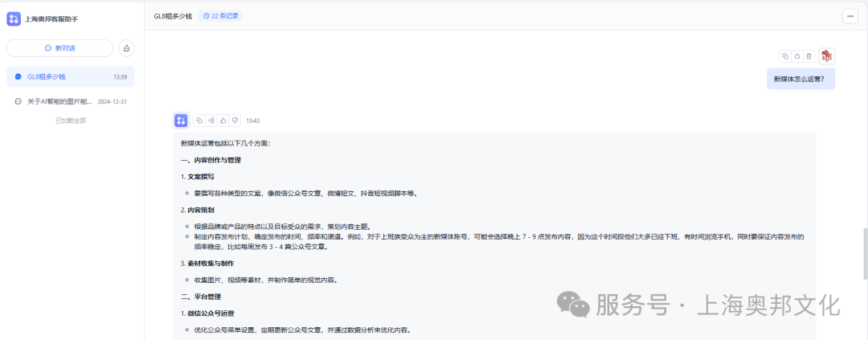Open the 22 条记录 history badge
Image resolution: width=868 pixels, height=340 pixels.
pos(220,16)
